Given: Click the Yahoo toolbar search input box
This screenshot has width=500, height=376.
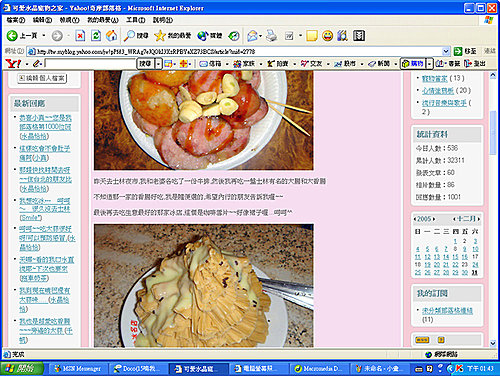Looking at the screenshot, I should [x=90, y=63].
